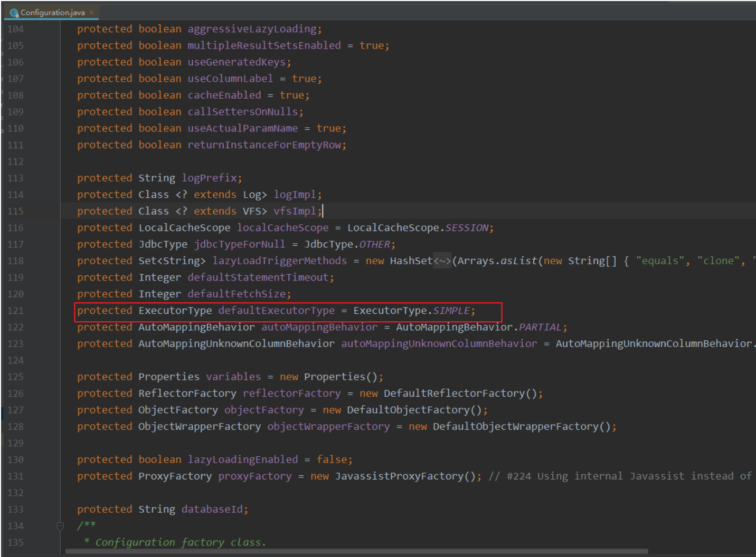Image resolution: width=756 pixels, height=557 pixels.
Task: Click the "Configuration factory class" Javadoc text
Action: [x=181, y=542]
